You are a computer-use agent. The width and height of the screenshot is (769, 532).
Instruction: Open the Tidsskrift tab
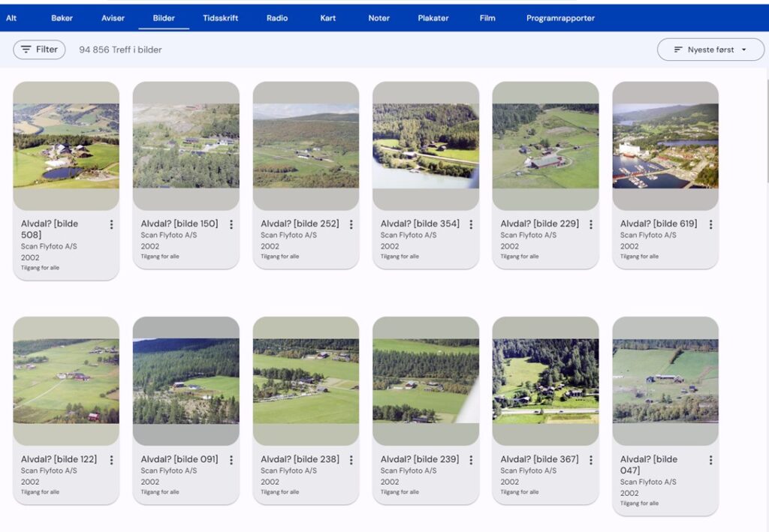coord(220,18)
